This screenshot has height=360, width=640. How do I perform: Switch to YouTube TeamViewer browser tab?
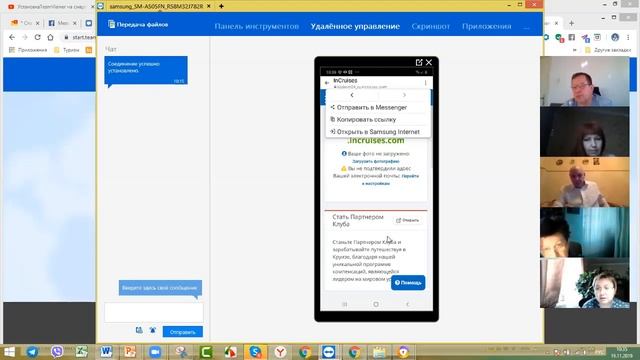pos(50,7)
